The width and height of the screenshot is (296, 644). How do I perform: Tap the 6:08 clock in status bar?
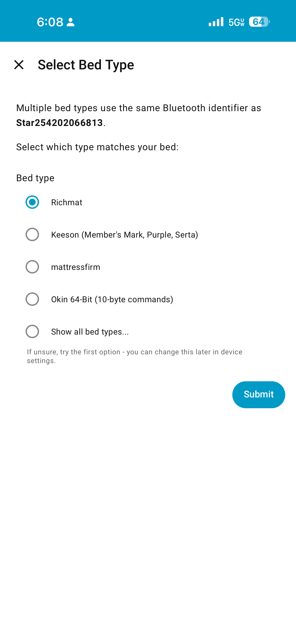50,22
